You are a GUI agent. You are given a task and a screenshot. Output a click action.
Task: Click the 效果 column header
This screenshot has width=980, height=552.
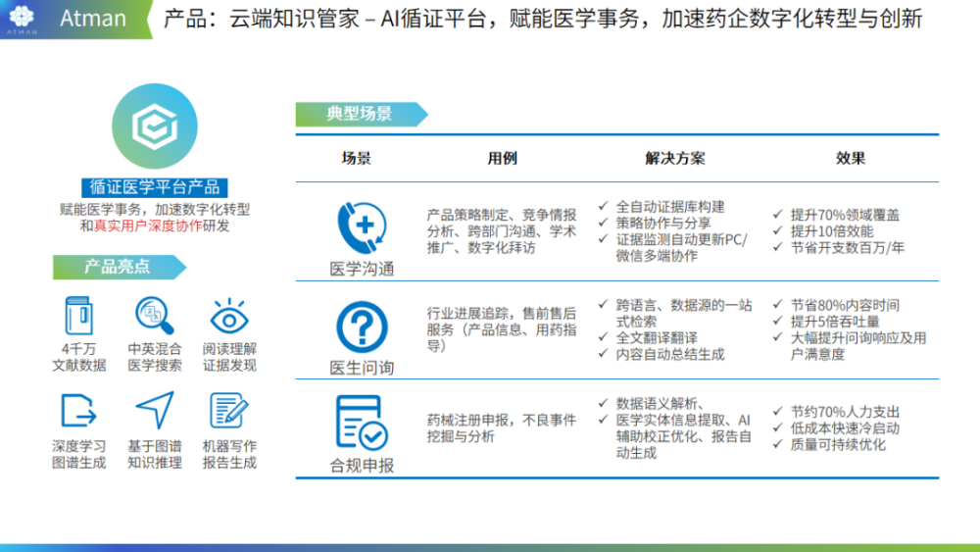coord(851,158)
